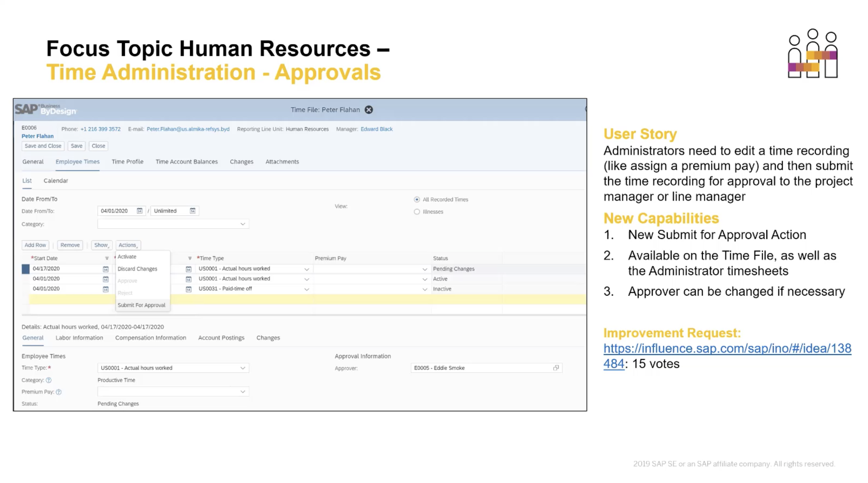This screenshot has height=483, width=868.
Task: Open the Account Postings details tab
Action: coord(221,337)
